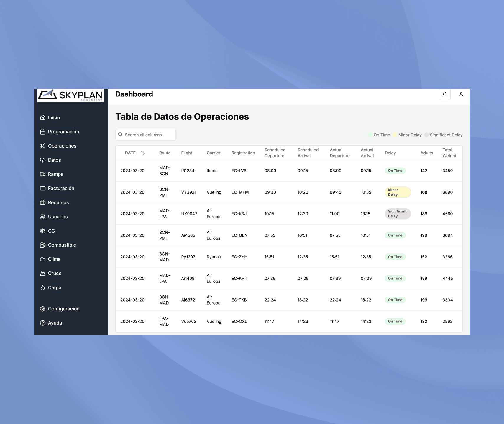The width and height of the screenshot is (504, 424).
Task: Click the Combustible fuel pump icon
Action: (43, 245)
